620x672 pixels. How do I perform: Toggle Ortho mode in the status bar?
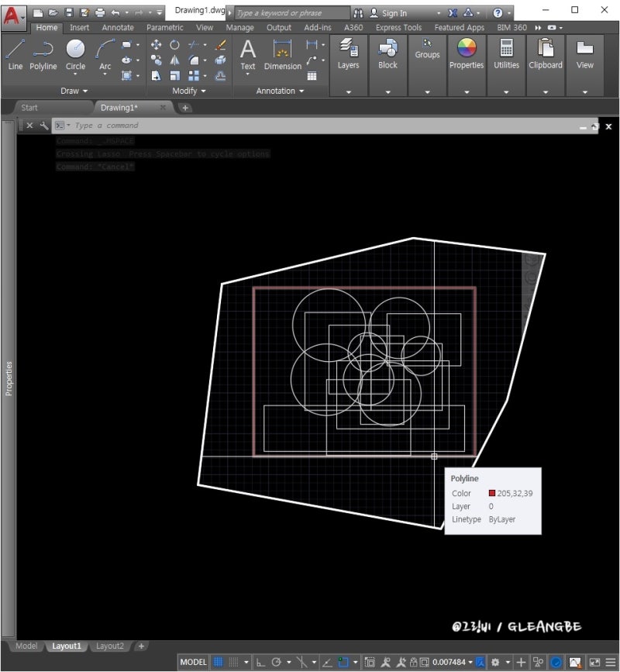[261, 661]
